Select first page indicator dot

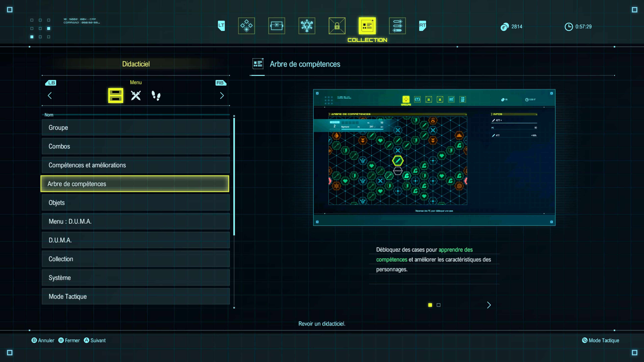430,305
